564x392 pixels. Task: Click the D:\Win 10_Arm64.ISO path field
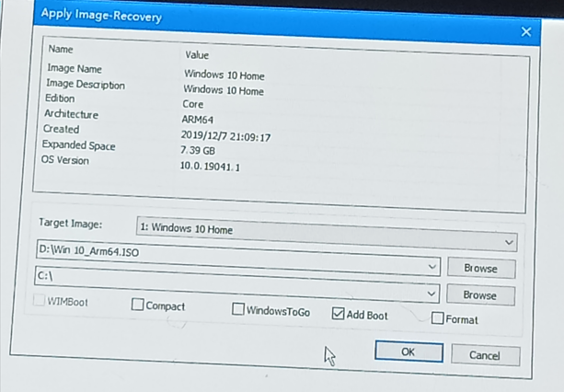pyautogui.click(x=238, y=259)
